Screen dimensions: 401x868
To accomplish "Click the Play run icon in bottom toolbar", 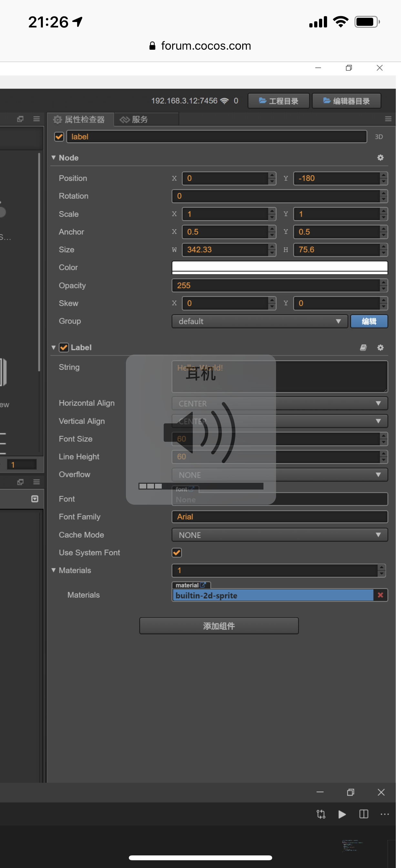I will tap(342, 814).
